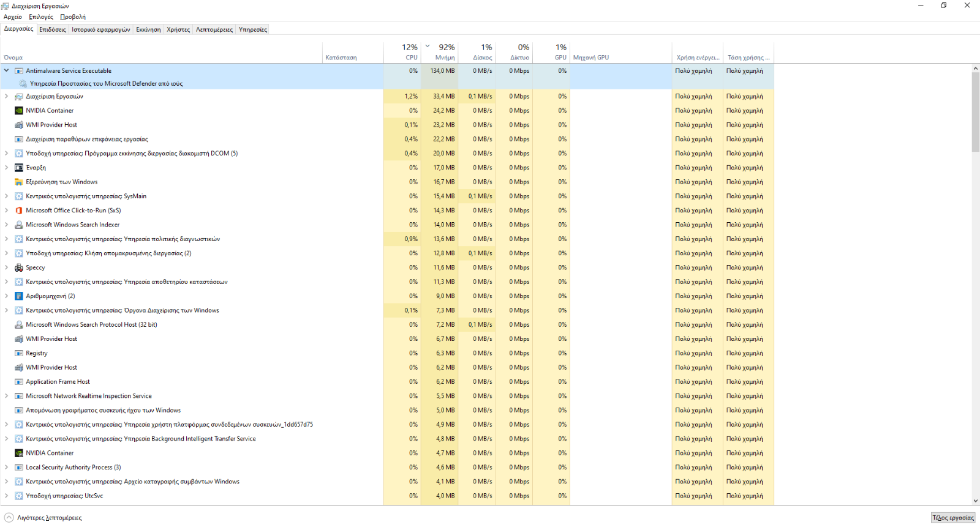The height and width of the screenshot is (530, 980).
Task: Open the Προβολή menu
Action: point(73,17)
